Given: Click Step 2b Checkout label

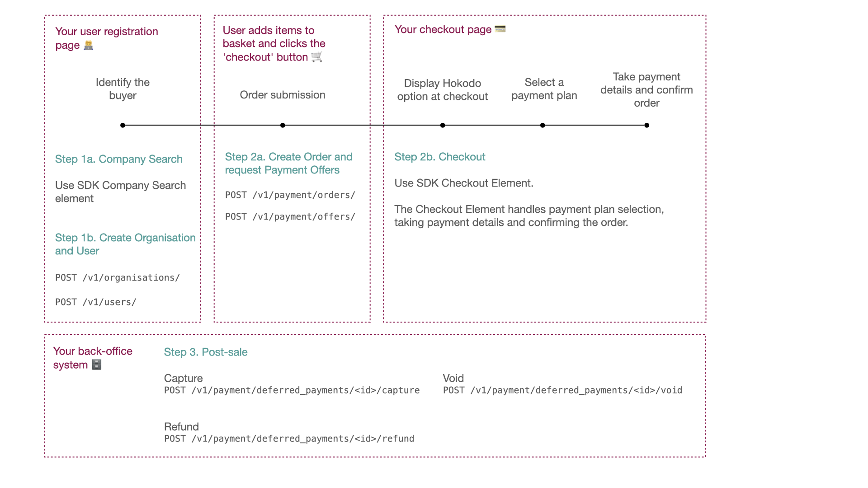Looking at the screenshot, I should click(x=440, y=157).
